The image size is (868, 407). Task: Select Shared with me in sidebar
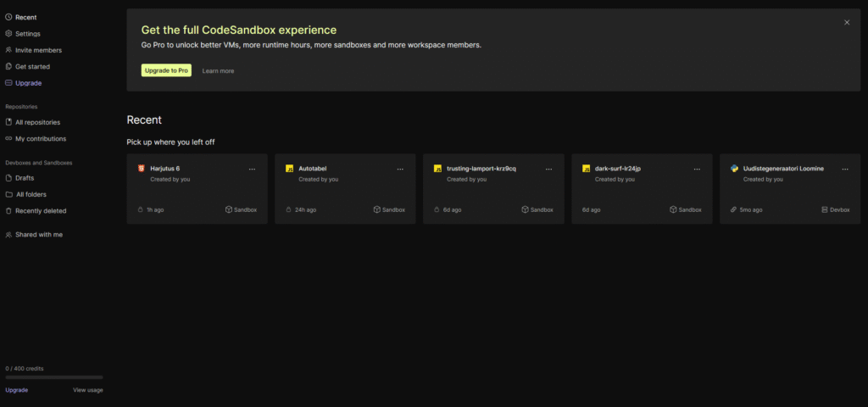tap(38, 235)
